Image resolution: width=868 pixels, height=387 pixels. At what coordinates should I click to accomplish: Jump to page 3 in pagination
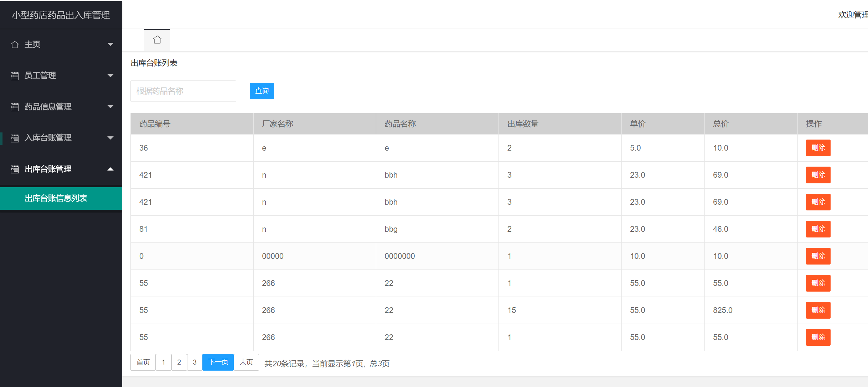coord(195,362)
